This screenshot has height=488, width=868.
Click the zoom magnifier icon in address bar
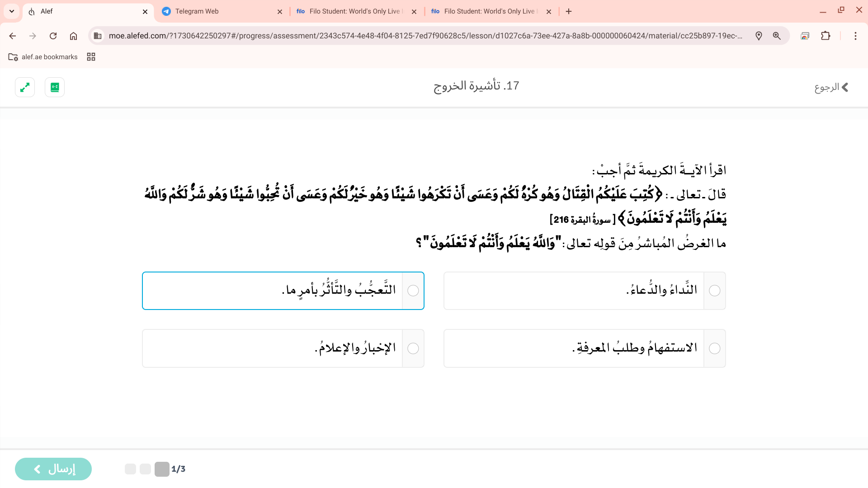[x=777, y=36]
